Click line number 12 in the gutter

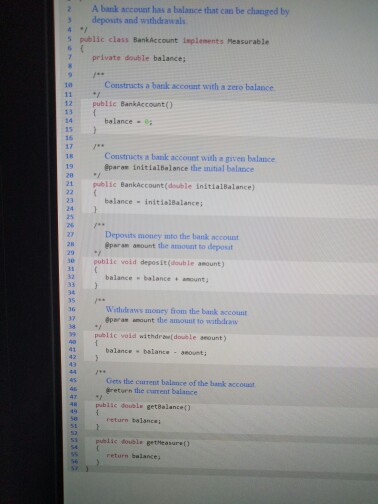pos(69,103)
